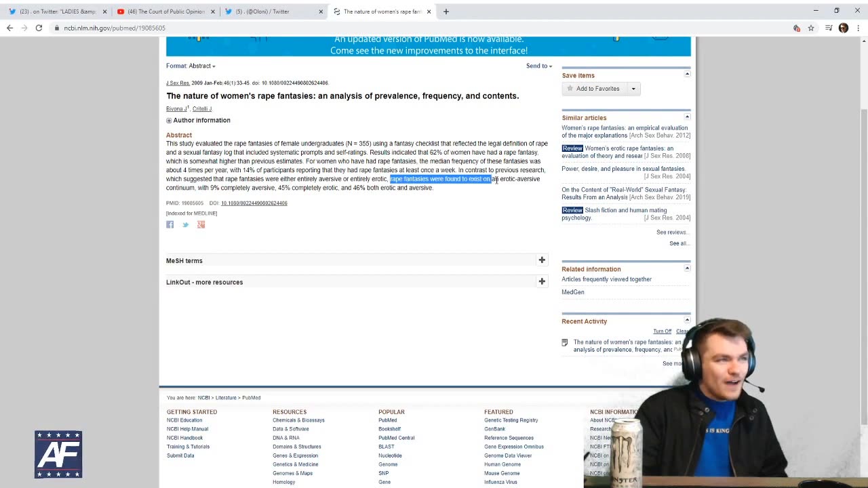Switch to the first Twitter LADIES tab
This screenshot has width=868, height=488.
(58, 12)
